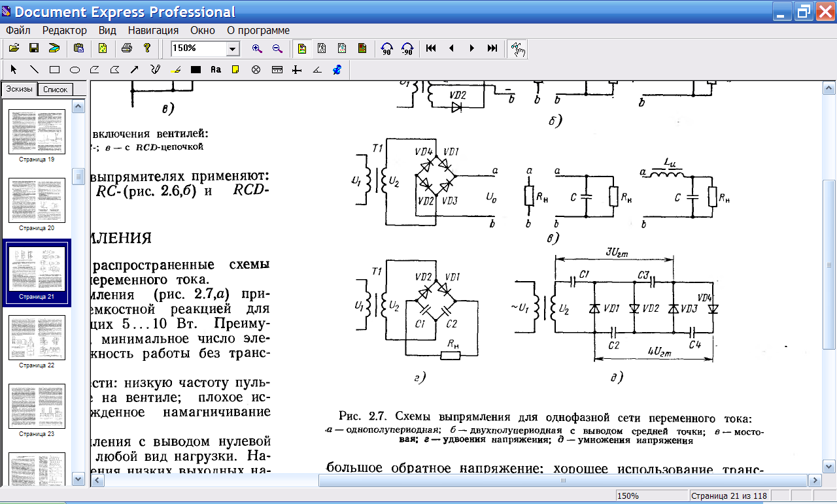Select the closed polygon tool
Viewport: 837px width, 504px height.
coord(115,69)
